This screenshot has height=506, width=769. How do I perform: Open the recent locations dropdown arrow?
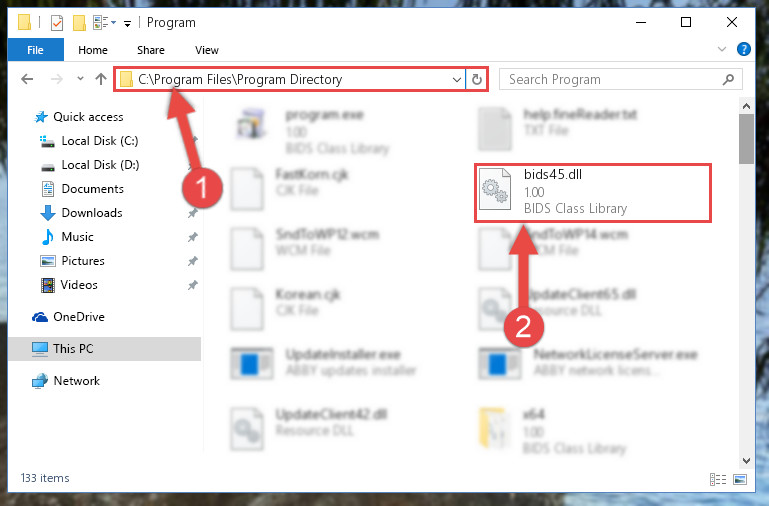(x=80, y=78)
